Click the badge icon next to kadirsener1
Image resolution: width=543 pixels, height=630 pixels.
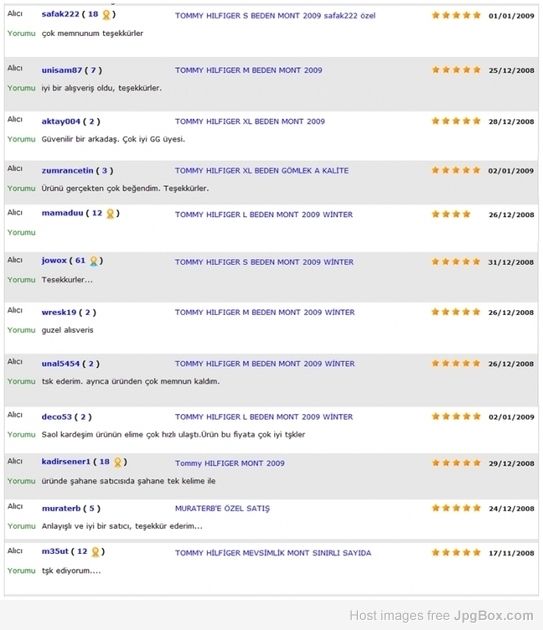coord(117,462)
